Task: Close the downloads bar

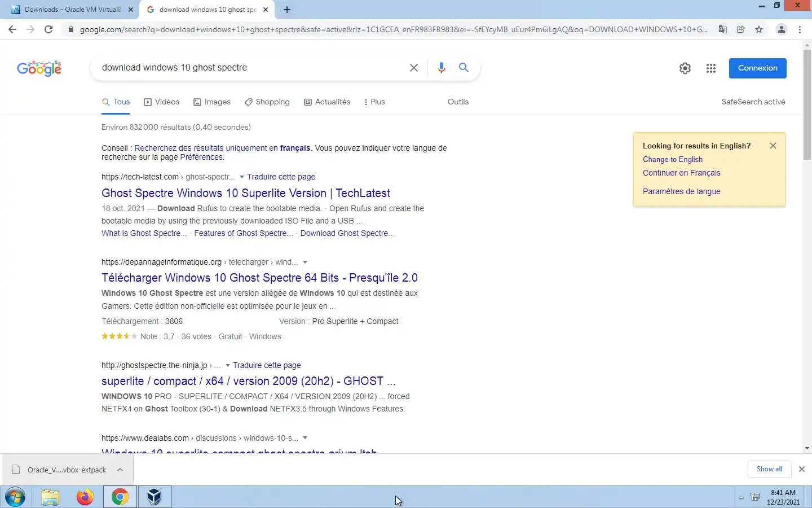Action: pyautogui.click(x=801, y=469)
